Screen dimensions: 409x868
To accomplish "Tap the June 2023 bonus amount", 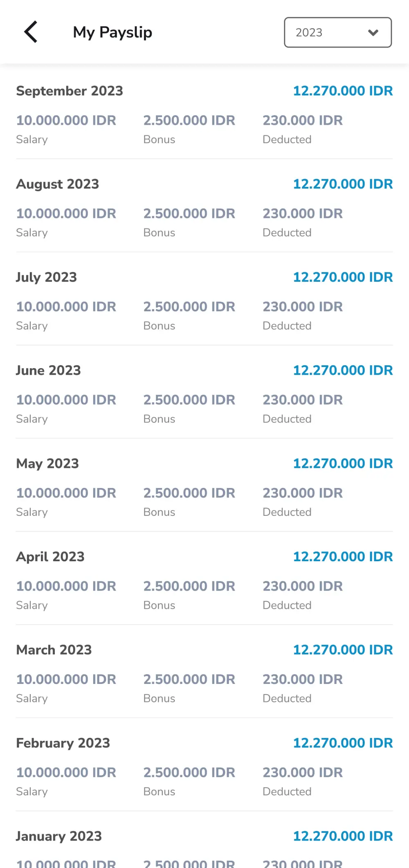I will (189, 400).
